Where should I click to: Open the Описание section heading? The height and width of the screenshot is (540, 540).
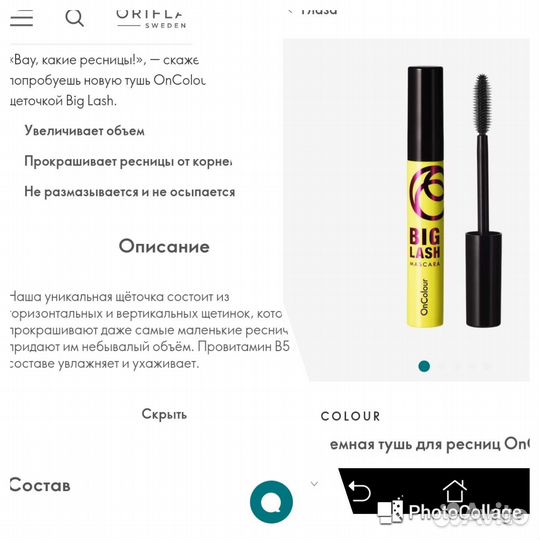pyautogui.click(x=164, y=246)
